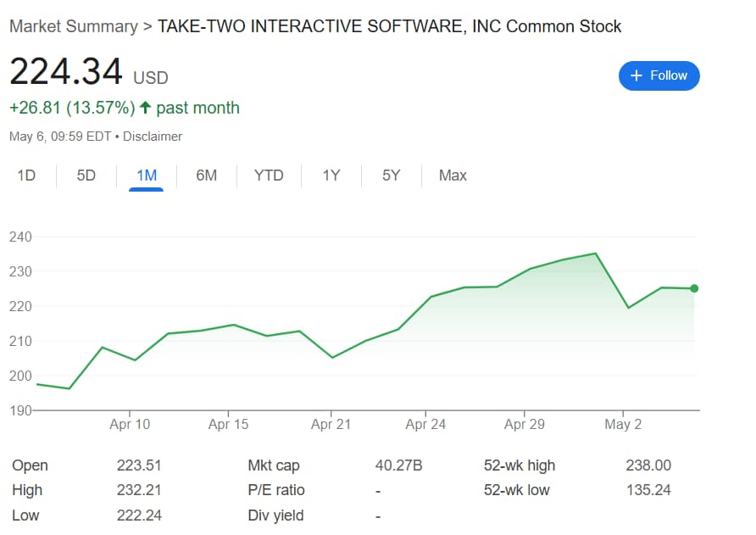This screenshot has height=535, width=756.
Task: Open the Market Summary link
Action: [x=74, y=26]
